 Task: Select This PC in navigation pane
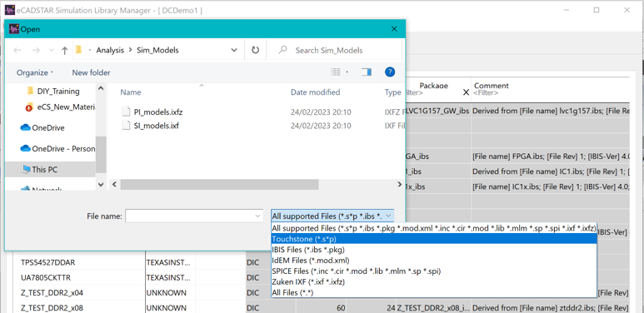coord(50,169)
